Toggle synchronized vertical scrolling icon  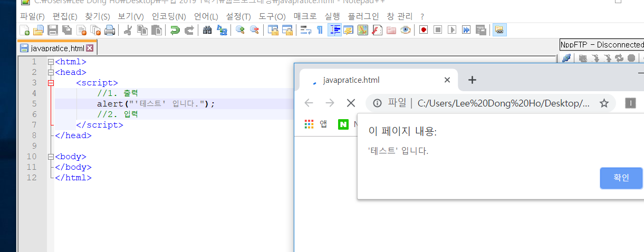pyautogui.click(x=273, y=30)
